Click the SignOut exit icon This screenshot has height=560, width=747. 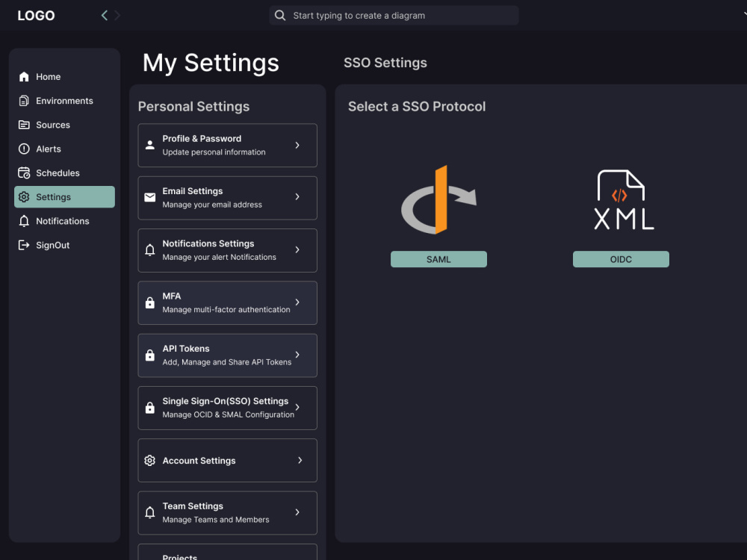(x=24, y=245)
